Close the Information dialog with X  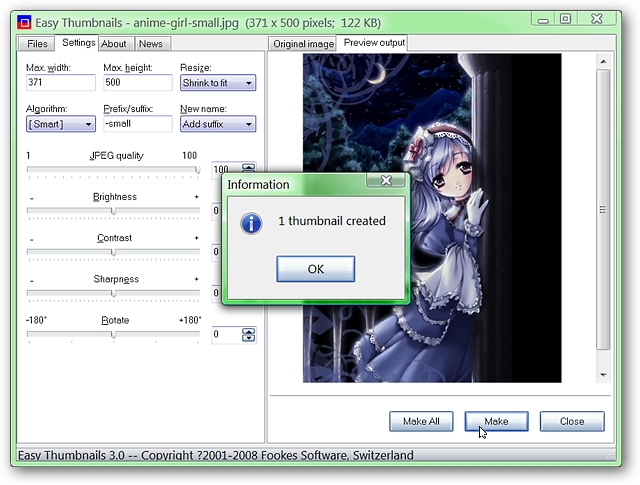[x=386, y=180]
